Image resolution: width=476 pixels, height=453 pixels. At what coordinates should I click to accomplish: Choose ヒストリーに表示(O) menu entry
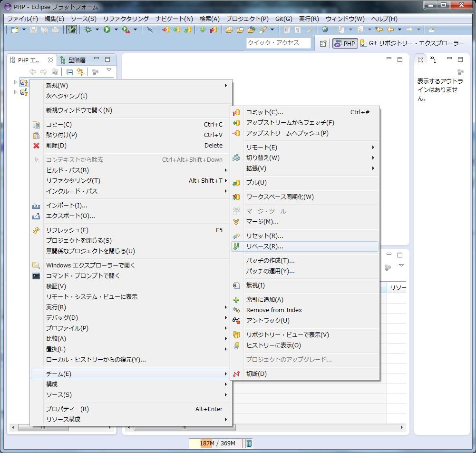coord(305,345)
